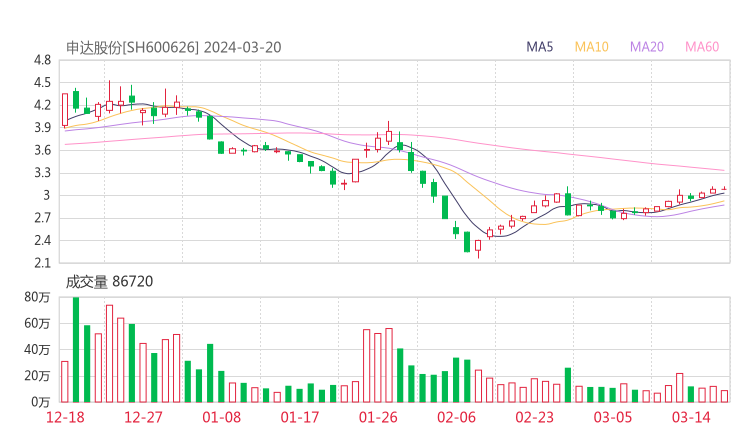Select the tallest green volume bar near 12-18
740x440 pixels.
(x=76, y=349)
